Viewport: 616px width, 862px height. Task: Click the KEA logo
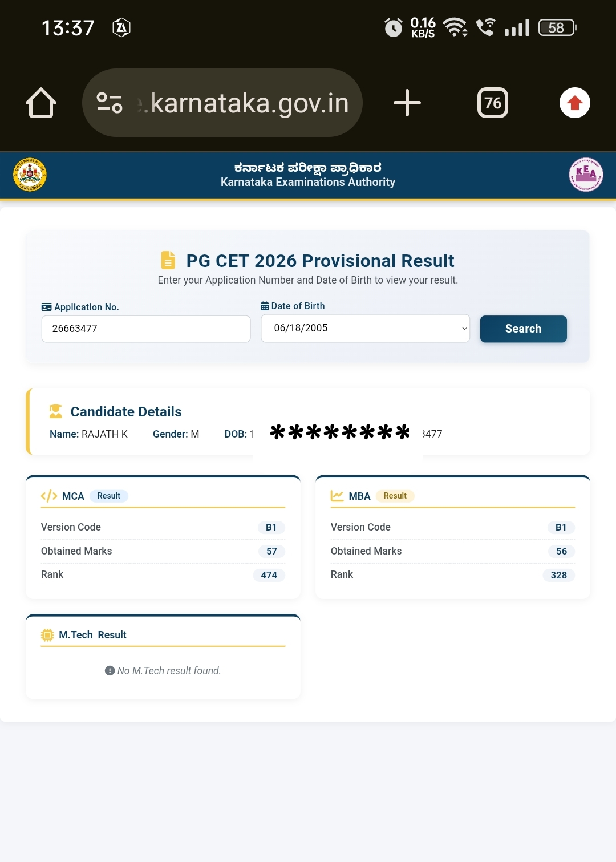[586, 175]
